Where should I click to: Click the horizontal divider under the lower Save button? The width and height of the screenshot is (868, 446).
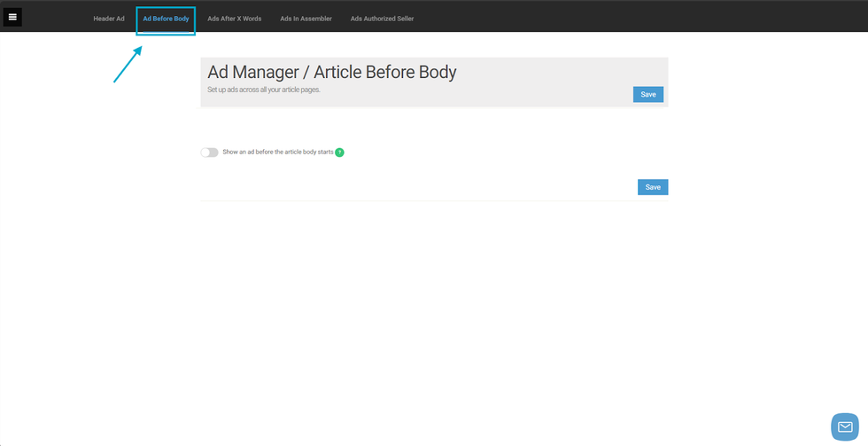coord(434,200)
